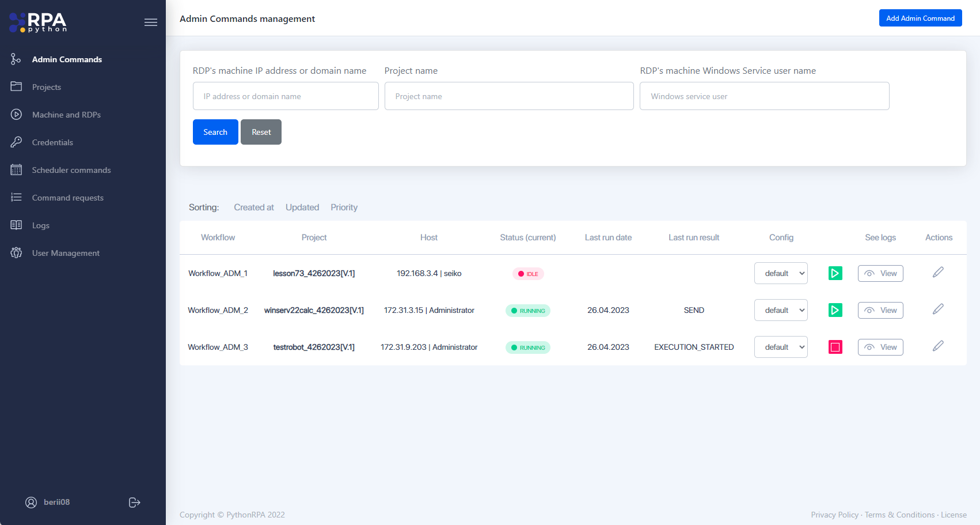Run the Workflow_ADM_1 workflow
Viewport: 980px width, 525px height.
pos(835,273)
